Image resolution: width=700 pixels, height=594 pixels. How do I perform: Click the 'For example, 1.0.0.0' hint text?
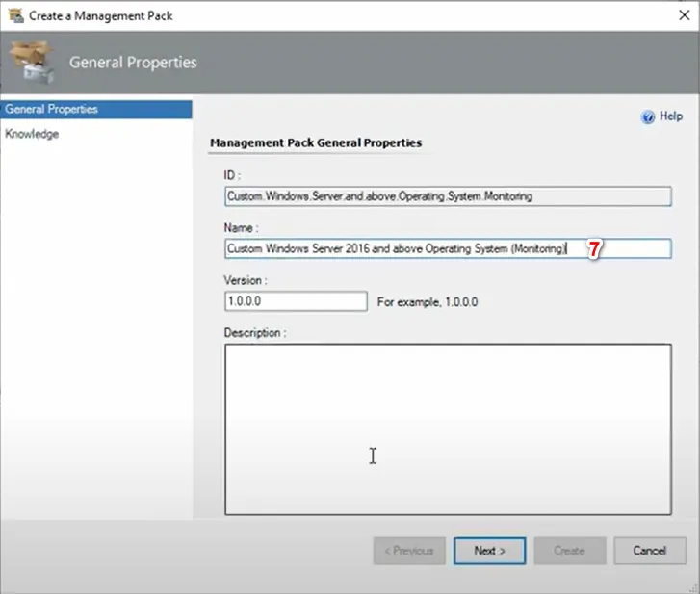point(428,302)
